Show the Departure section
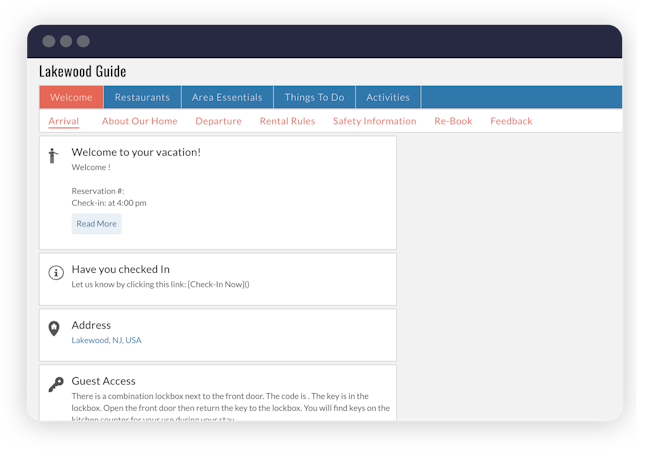 click(219, 121)
